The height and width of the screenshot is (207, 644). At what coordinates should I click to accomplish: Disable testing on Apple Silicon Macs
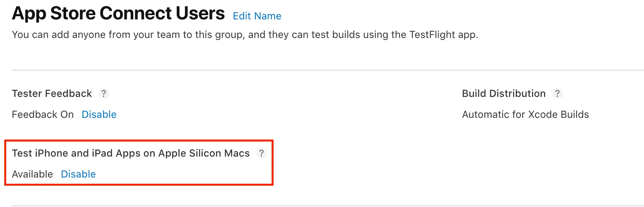click(x=78, y=174)
